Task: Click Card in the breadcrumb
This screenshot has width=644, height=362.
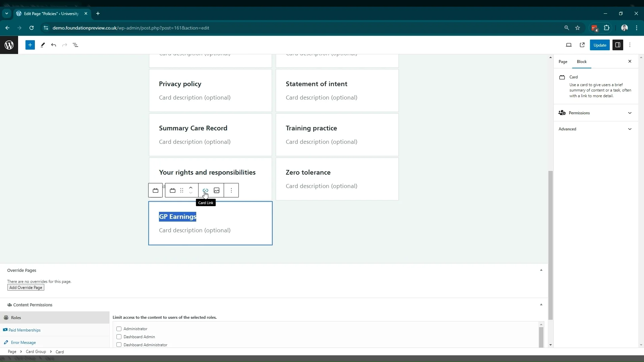Action: click(60, 352)
